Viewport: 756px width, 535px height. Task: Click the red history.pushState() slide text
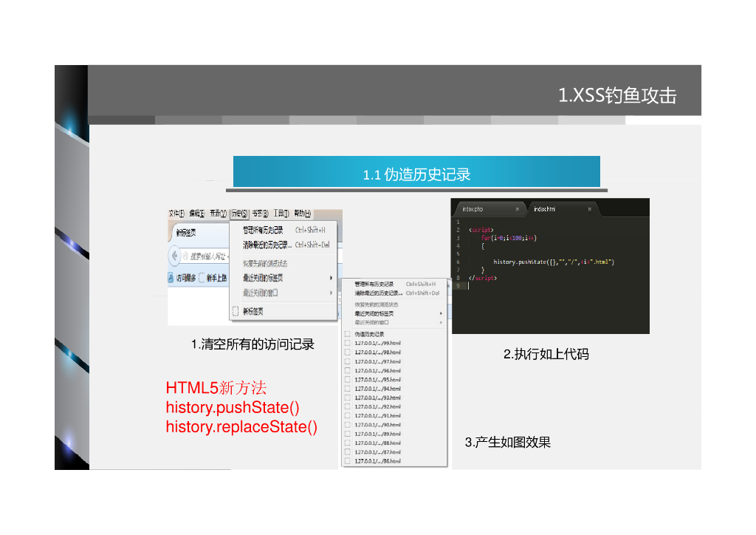(233, 408)
